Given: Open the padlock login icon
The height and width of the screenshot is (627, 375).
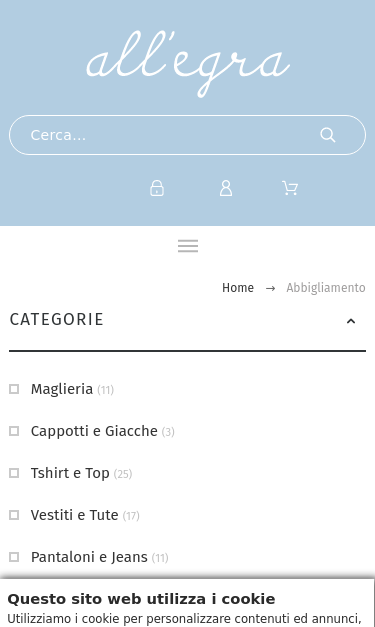Looking at the screenshot, I should (x=157, y=188).
